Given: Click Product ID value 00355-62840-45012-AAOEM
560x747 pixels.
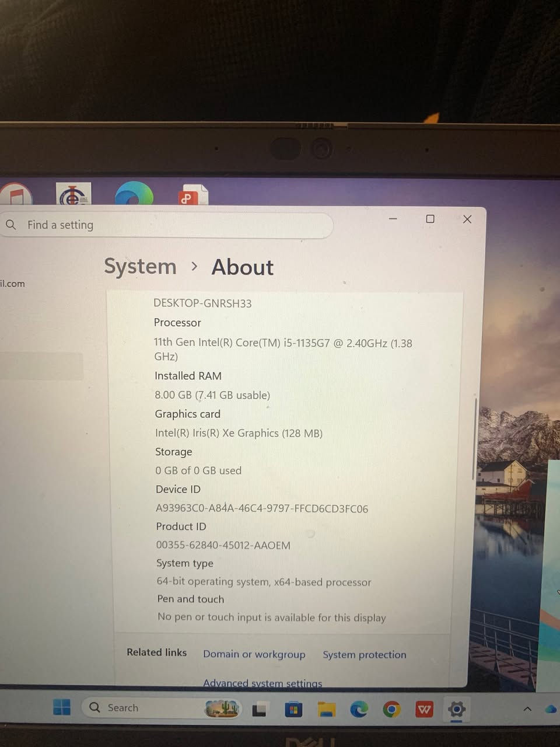Looking at the screenshot, I should (223, 545).
